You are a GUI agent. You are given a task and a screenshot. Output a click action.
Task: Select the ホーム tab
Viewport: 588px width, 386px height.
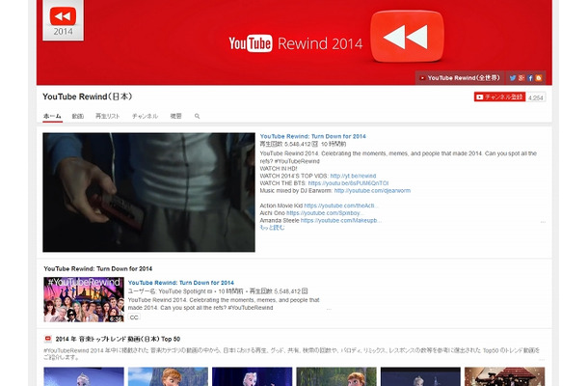tap(52, 116)
